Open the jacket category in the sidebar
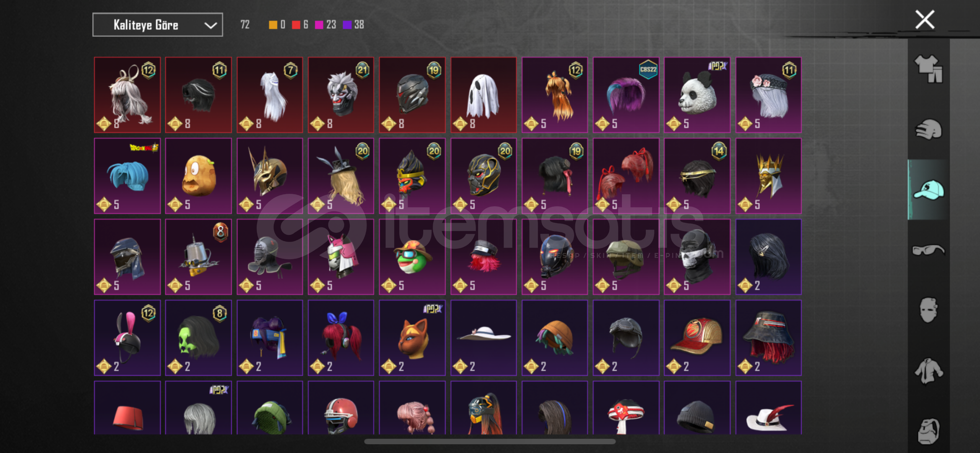The height and width of the screenshot is (453, 980). [928, 371]
